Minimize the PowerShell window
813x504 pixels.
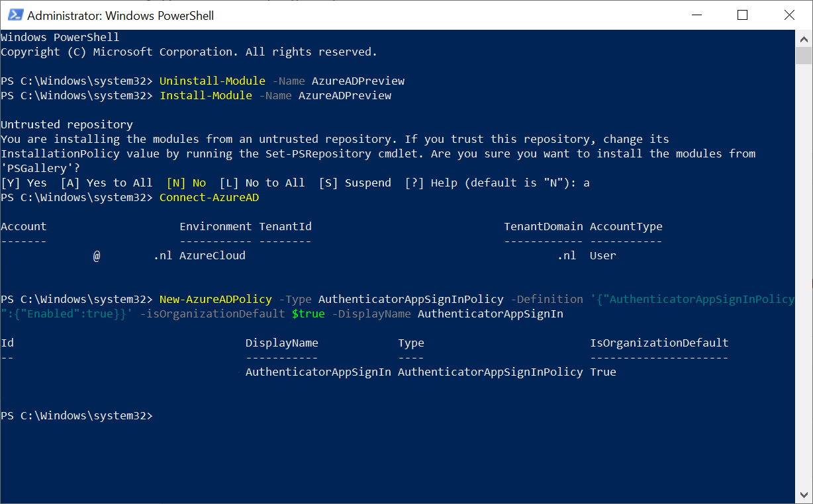[697, 15]
